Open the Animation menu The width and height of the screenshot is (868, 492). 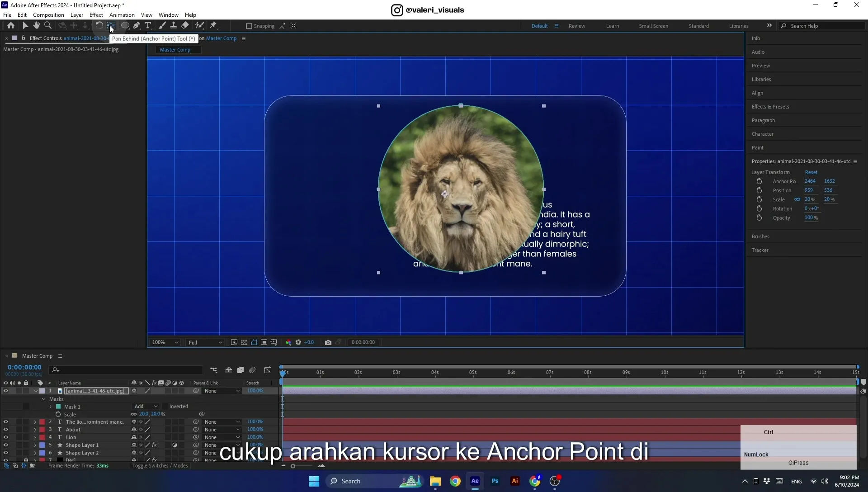pos(122,15)
